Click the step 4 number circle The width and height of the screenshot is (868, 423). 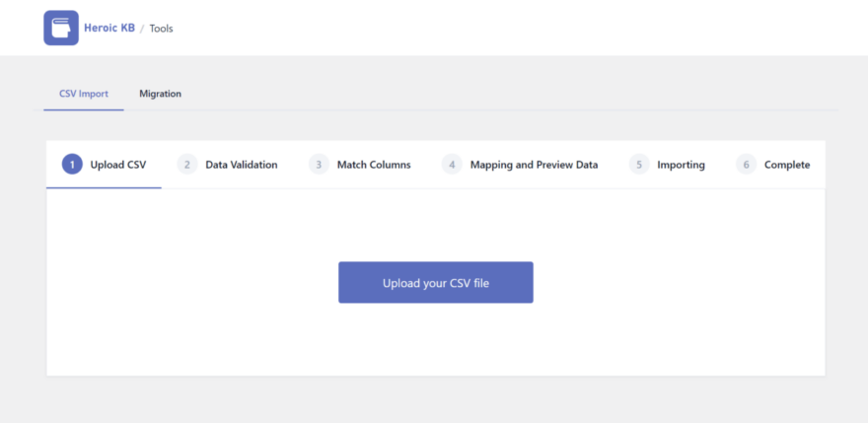pos(452,165)
